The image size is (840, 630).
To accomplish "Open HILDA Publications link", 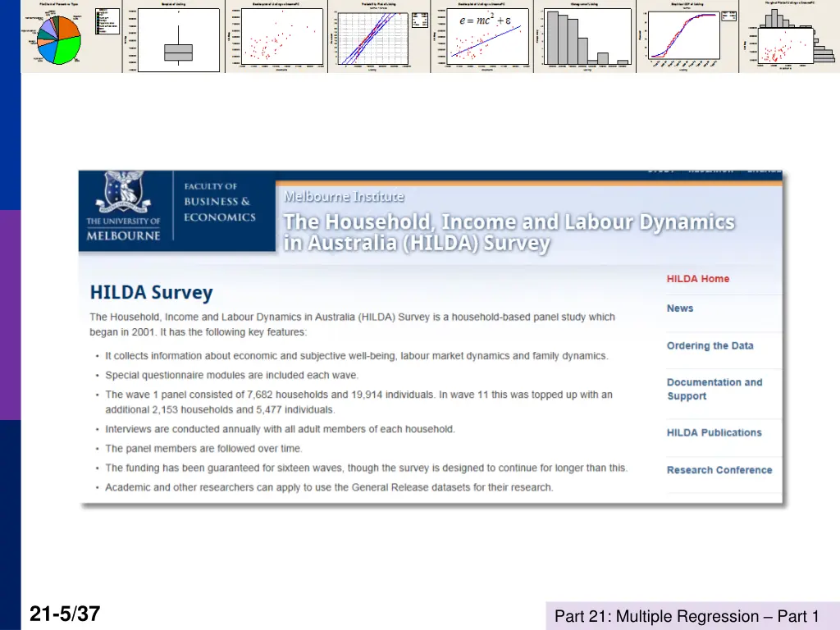I will coord(714,432).
